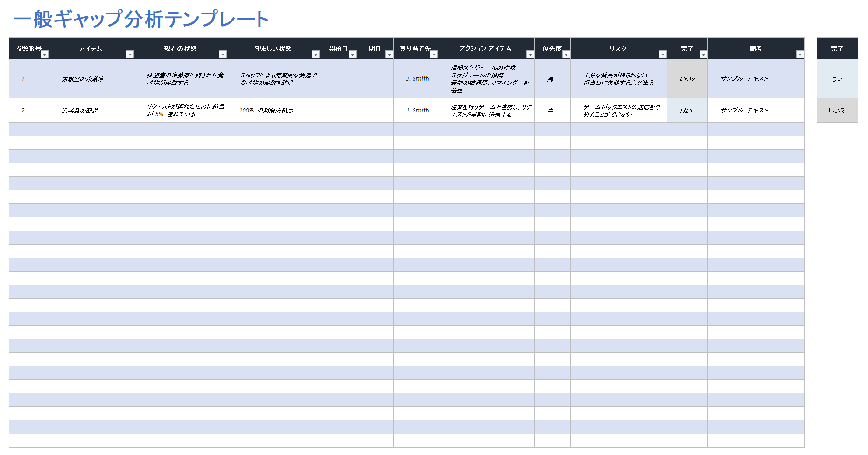Screen dimensions: 868x455
Task: Select the cell リクエストが遅れたために納品が5%遅れている
Action: click(181, 111)
